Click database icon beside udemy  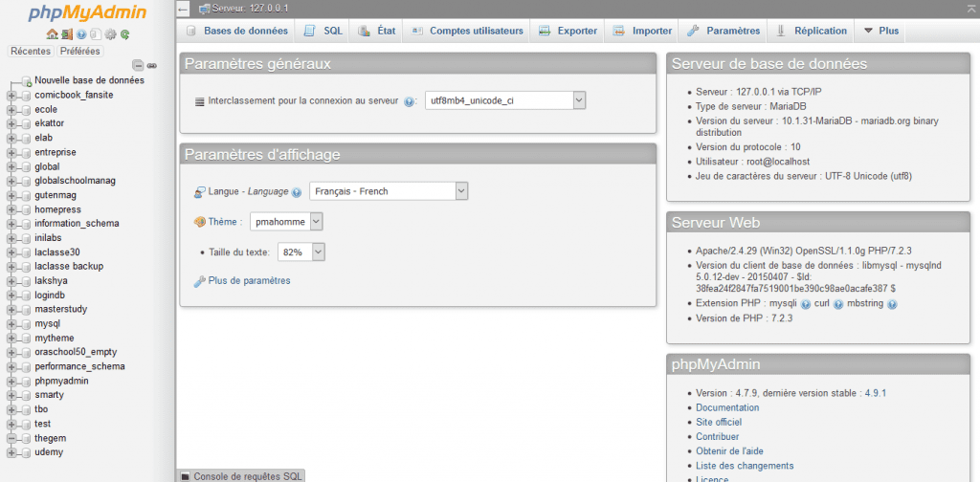coord(26,452)
